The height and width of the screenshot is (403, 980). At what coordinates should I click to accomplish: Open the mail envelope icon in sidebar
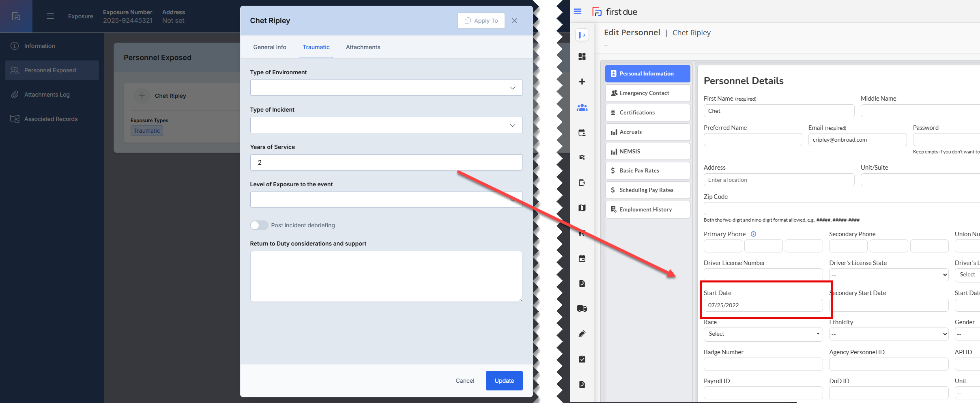click(582, 157)
